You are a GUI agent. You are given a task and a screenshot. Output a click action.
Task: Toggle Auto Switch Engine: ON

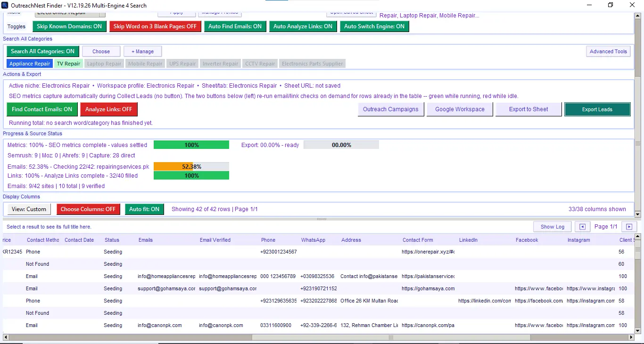(x=374, y=26)
